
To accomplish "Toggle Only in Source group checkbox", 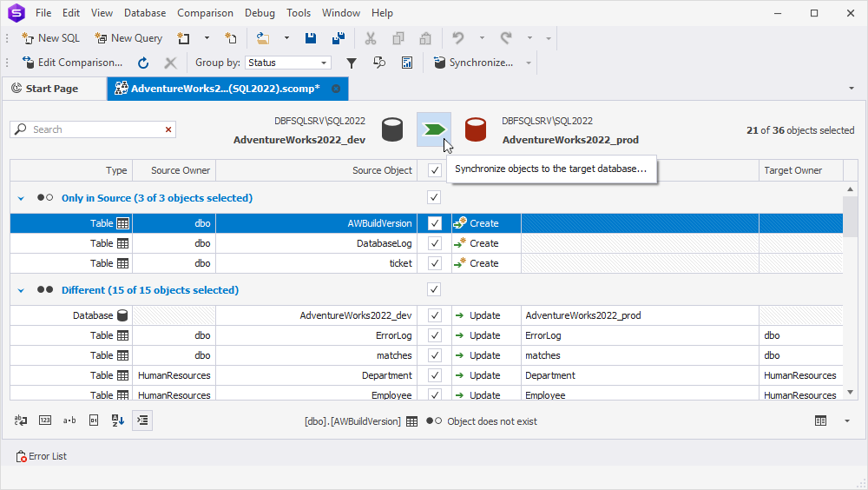I will coord(434,197).
